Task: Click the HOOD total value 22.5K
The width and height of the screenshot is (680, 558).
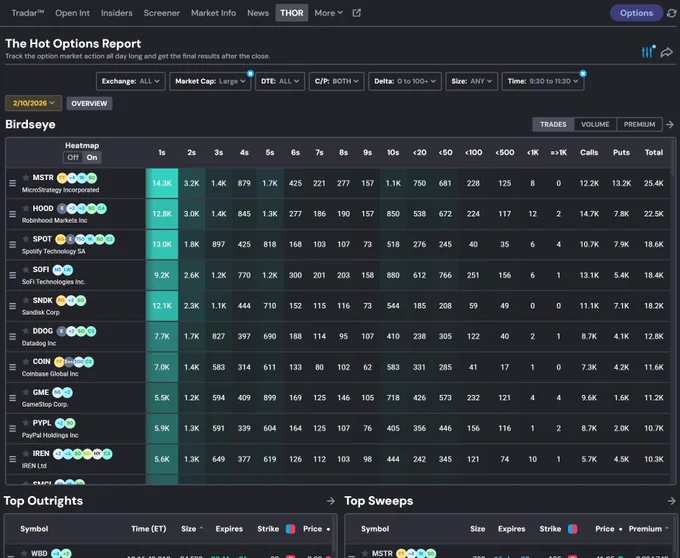Action: (x=654, y=214)
